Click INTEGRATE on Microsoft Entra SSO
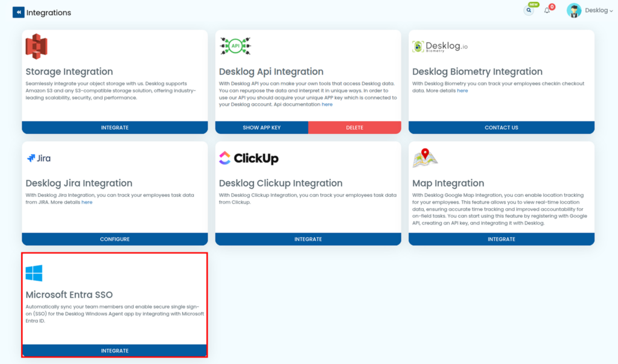The image size is (618, 364). (115, 351)
